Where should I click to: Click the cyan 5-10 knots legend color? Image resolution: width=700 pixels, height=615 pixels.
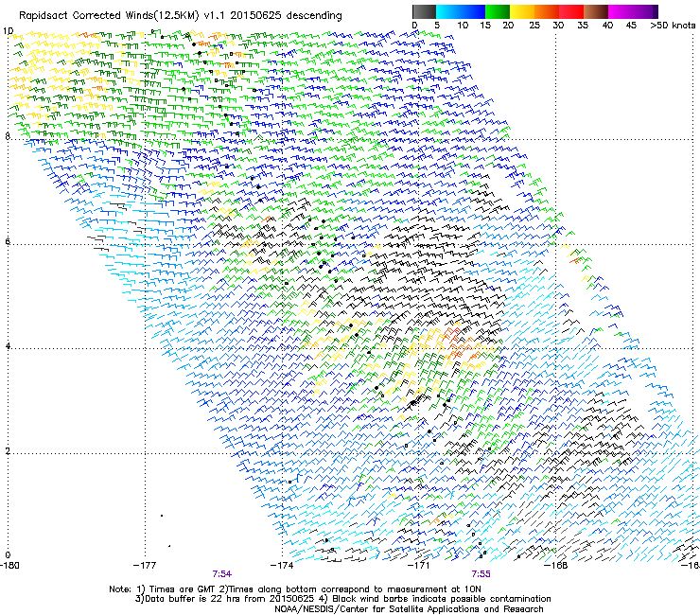(448, 11)
